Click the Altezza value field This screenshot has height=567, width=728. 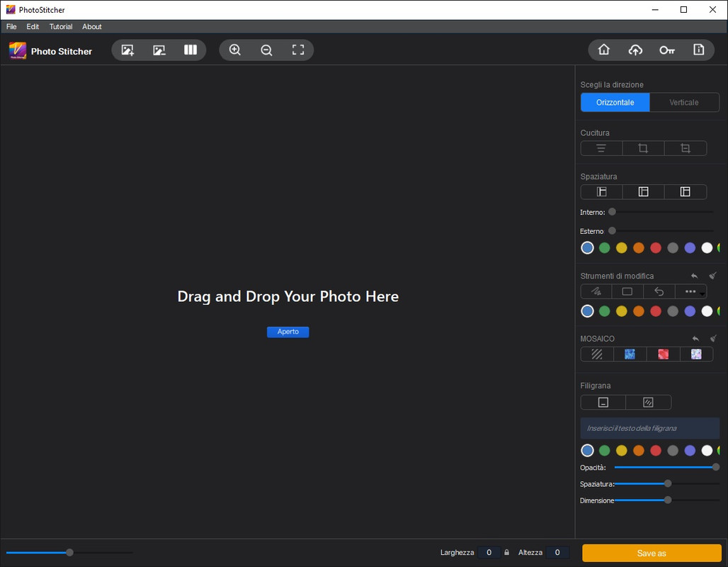557,552
